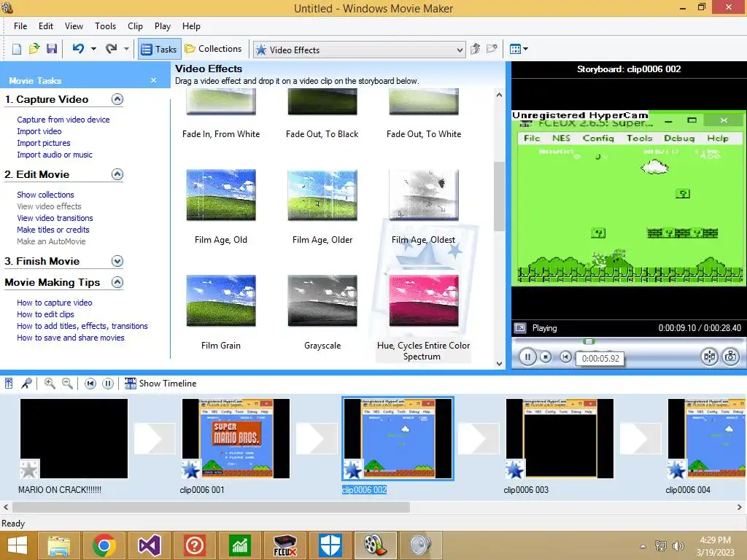Click the New Project toolbar icon
This screenshot has width=747, height=560.
pos(17,49)
